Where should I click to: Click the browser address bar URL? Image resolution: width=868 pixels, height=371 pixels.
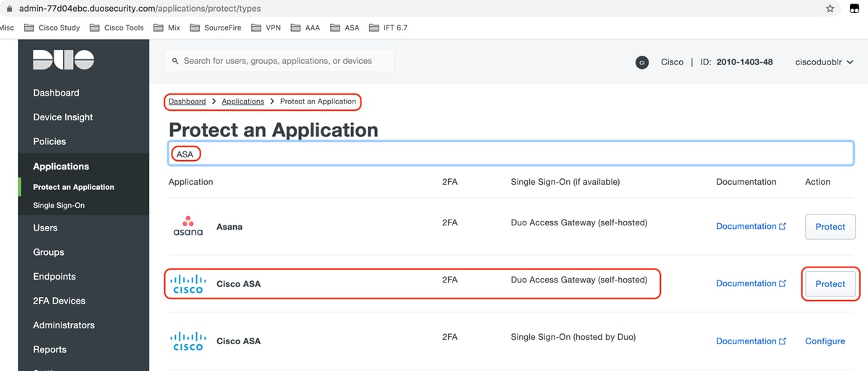pyautogui.click(x=140, y=8)
